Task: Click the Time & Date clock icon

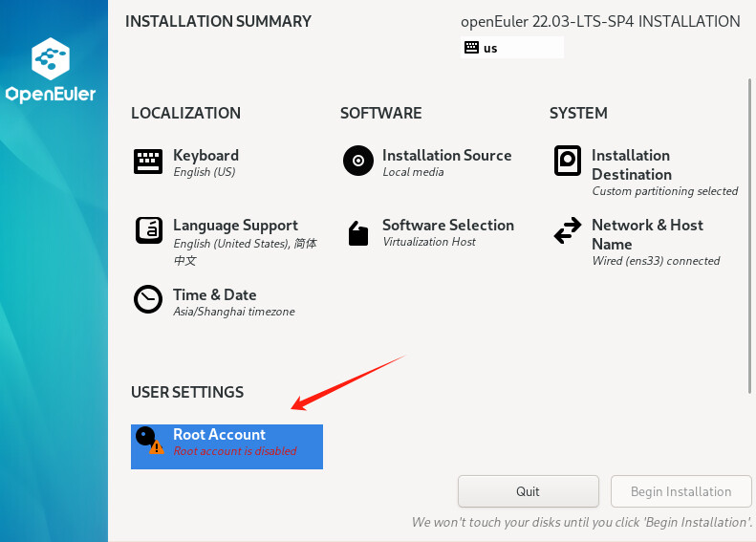Action: coord(148,299)
